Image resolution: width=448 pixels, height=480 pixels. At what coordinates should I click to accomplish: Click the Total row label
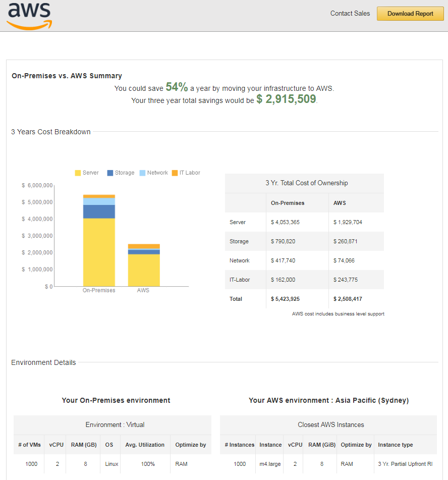pyautogui.click(x=236, y=299)
